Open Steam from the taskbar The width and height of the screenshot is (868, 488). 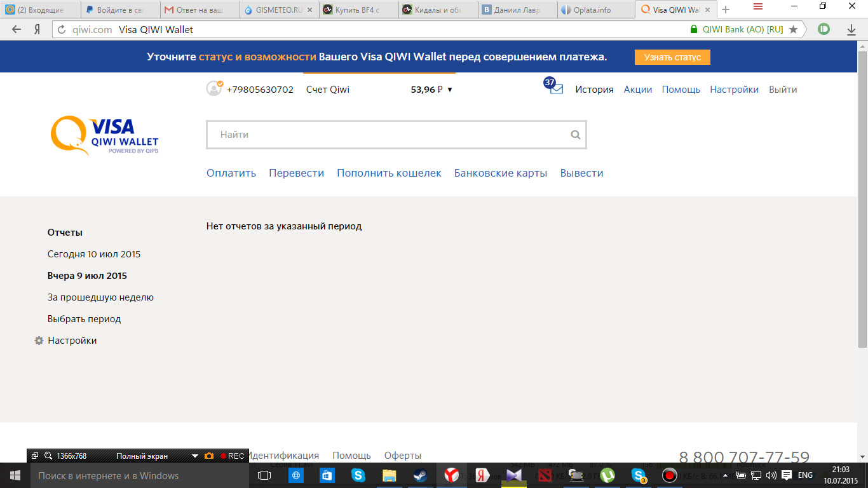[x=421, y=475]
